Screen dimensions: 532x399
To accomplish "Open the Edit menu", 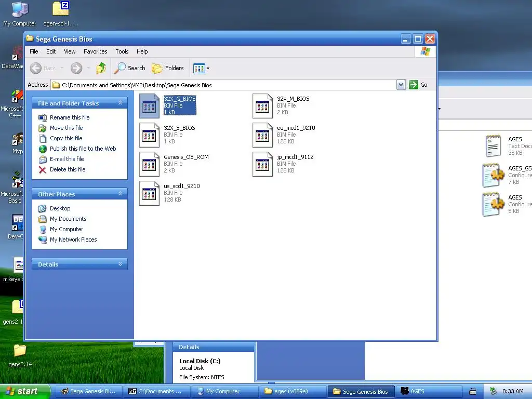I will 51,51.
